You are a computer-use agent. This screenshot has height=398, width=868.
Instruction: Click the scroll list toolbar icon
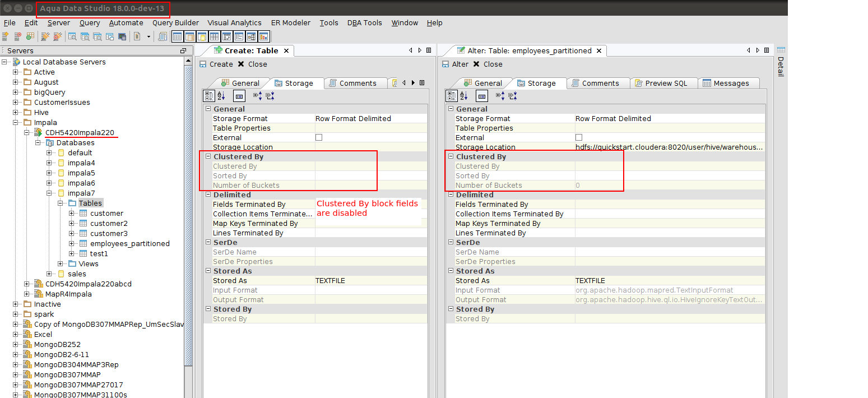pos(163,36)
